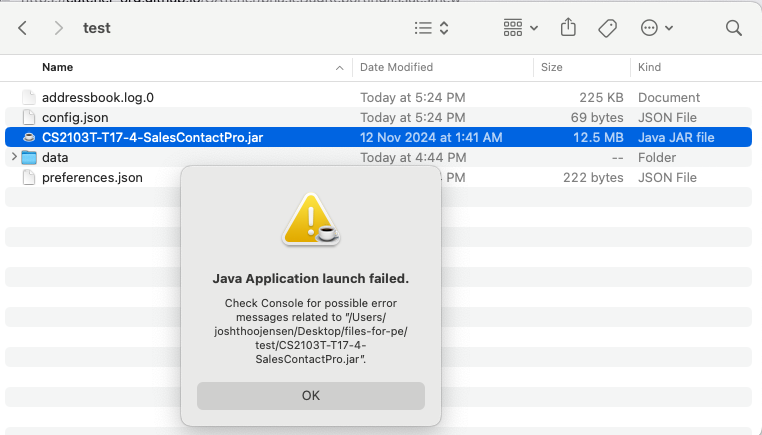Open the More actions ellipsis icon
Screen dimensions: 762x435
coord(649,28)
